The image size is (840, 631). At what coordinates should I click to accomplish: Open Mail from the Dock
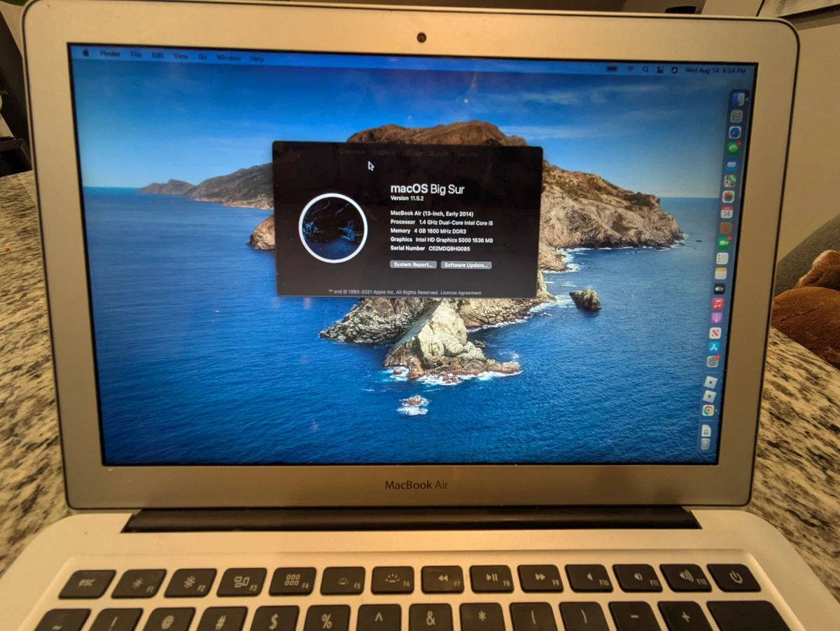(733, 162)
